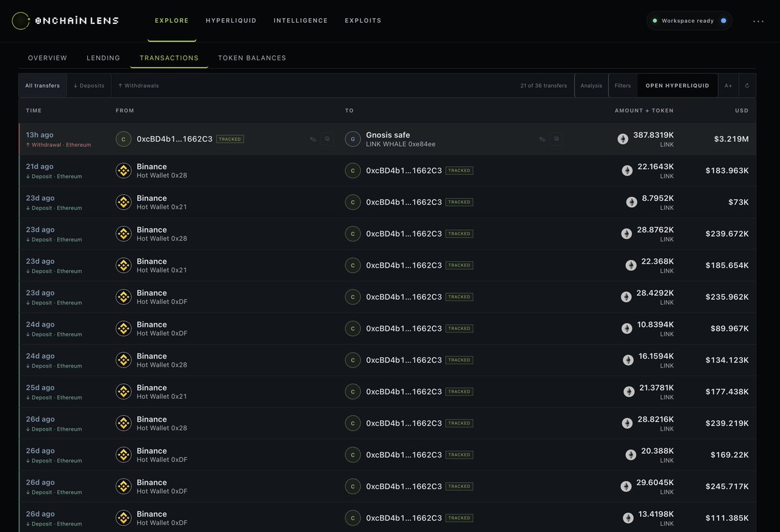Image resolution: width=780 pixels, height=532 pixels.
Task: Click token icon next to 387.8319K LINK
Action: (x=623, y=139)
